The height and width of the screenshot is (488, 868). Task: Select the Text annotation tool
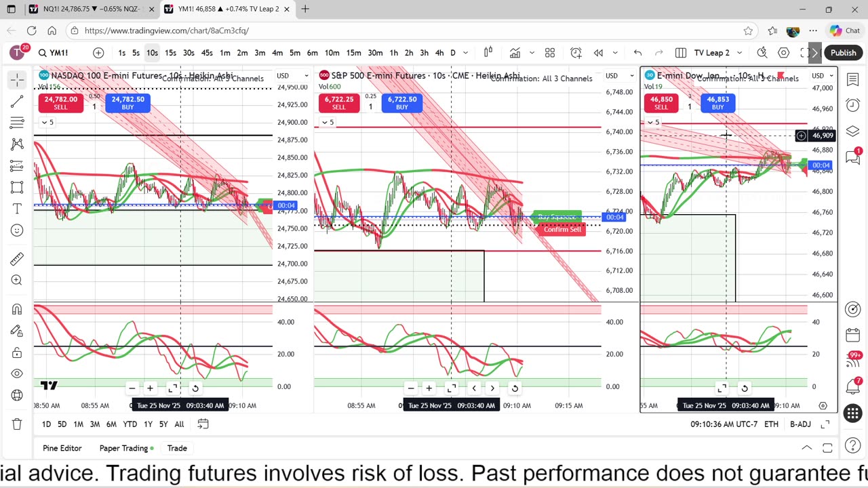click(17, 209)
